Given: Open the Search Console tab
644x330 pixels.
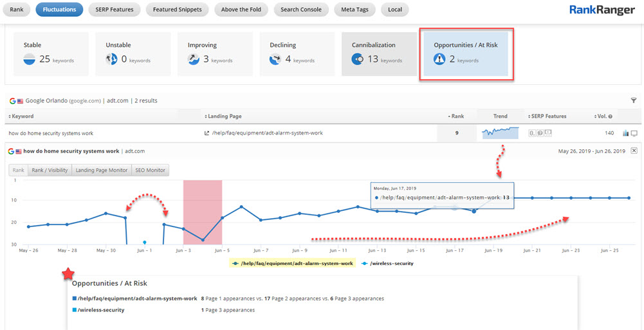Looking at the screenshot, I should pos(301,10).
